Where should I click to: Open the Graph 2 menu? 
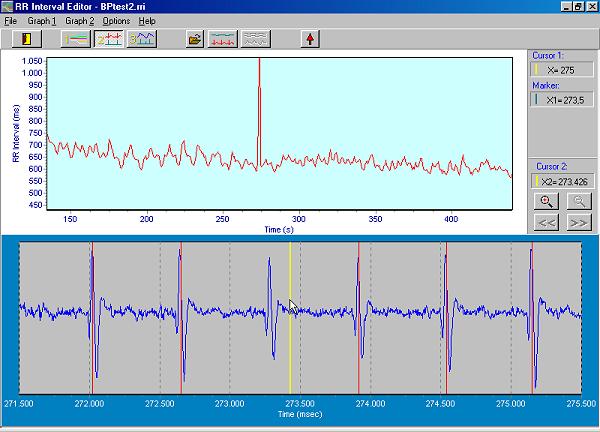click(78, 20)
